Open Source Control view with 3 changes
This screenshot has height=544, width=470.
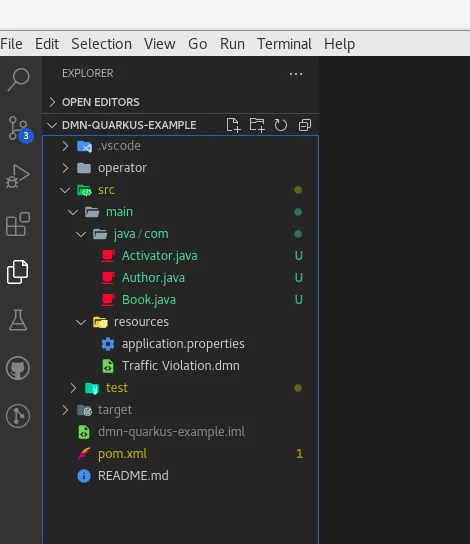point(19,128)
